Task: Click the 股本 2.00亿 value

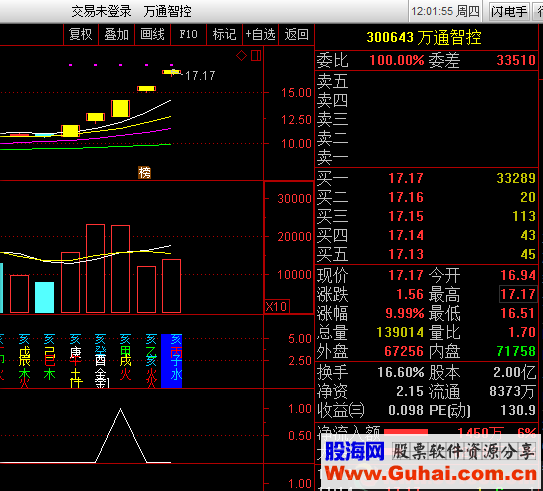Action: tap(515, 373)
